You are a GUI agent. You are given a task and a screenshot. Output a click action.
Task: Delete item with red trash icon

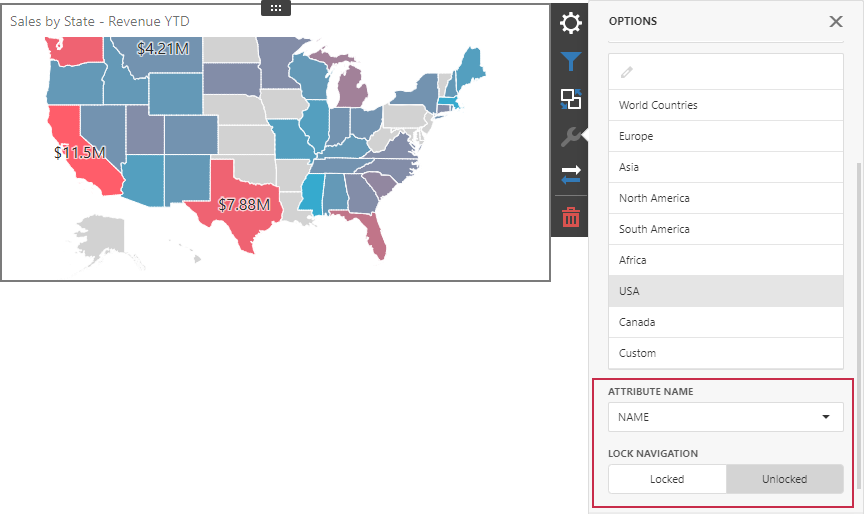tap(570, 217)
